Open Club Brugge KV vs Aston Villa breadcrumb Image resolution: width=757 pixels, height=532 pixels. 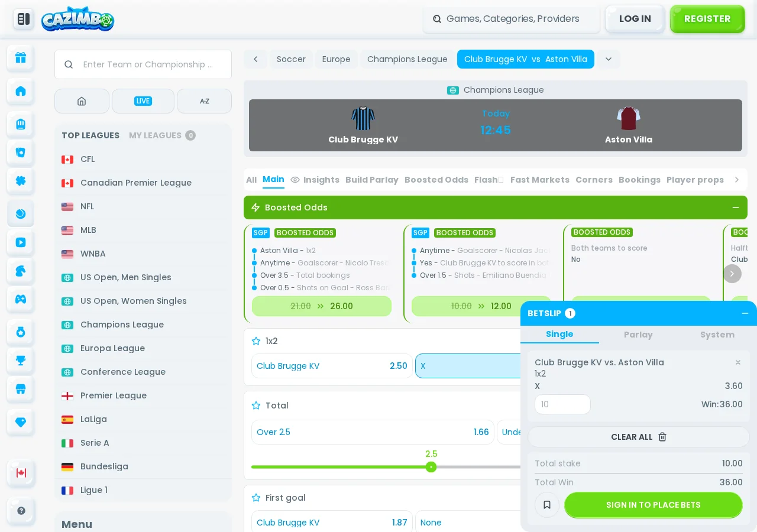pos(526,59)
